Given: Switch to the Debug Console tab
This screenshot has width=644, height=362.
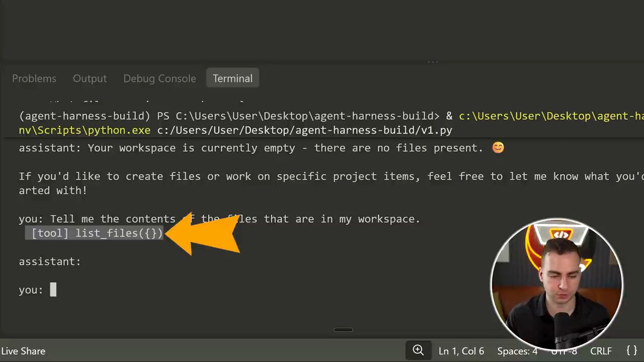Looking at the screenshot, I should click(x=159, y=78).
